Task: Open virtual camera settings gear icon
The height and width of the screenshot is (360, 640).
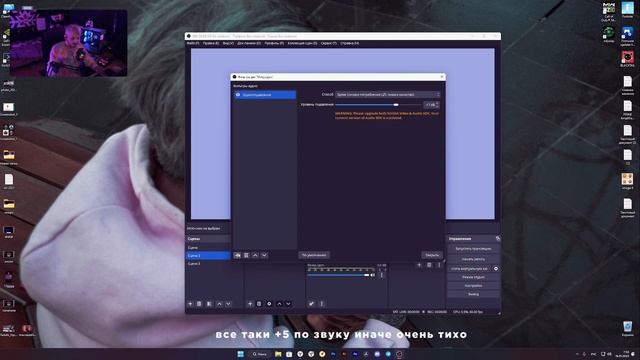Action: click(496, 269)
